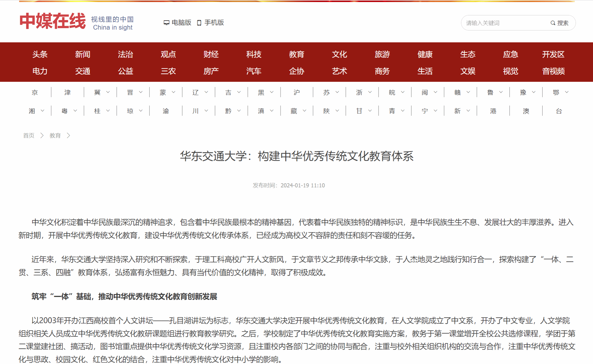This screenshot has height=364, width=593.
Task: Focus the keyword search input field
Action: coord(505,23)
